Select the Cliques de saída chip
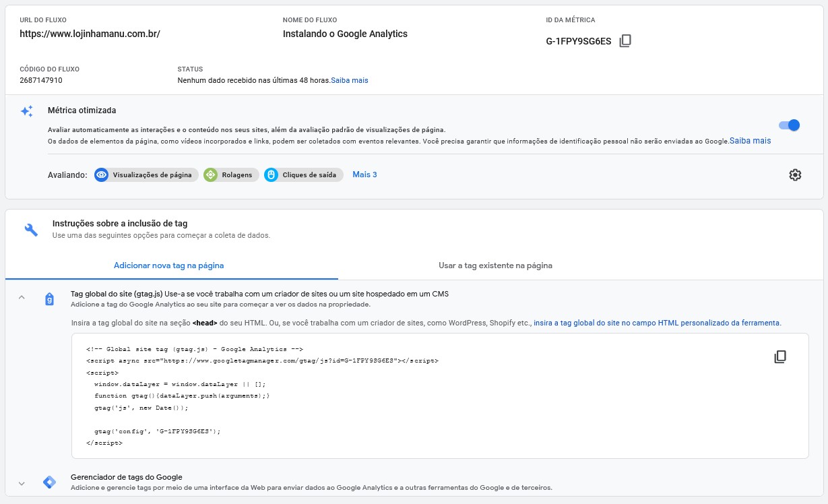The height and width of the screenshot is (504, 828). pos(303,175)
